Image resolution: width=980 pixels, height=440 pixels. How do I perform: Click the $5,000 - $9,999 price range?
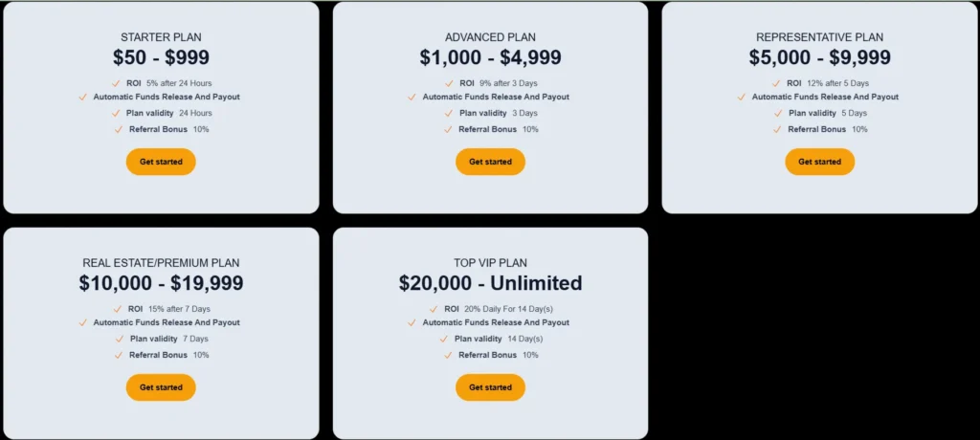point(819,57)
